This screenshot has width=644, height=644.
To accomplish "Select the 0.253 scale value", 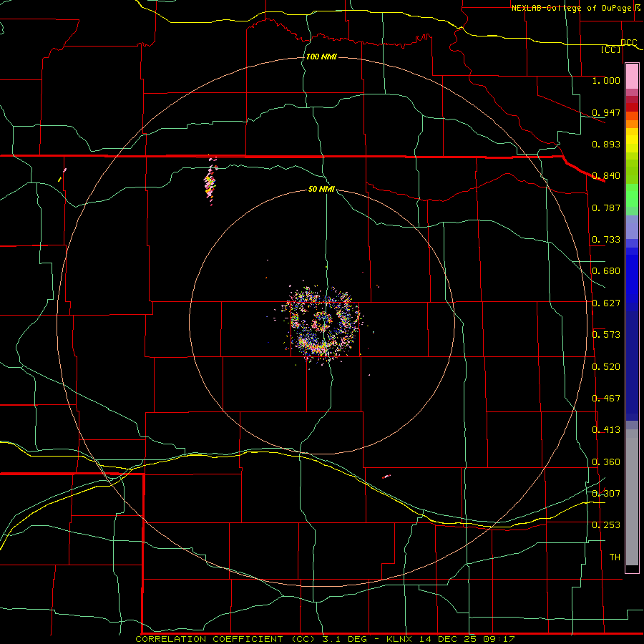I will (606, 525).
